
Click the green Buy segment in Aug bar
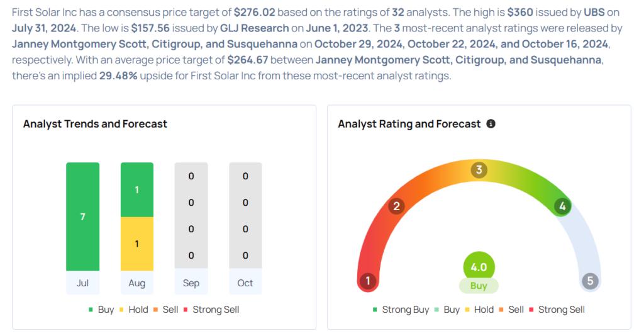136,190
